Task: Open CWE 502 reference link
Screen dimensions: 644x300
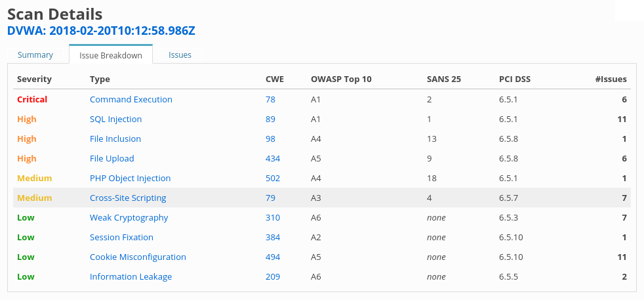Action: [x=273, y=179]
